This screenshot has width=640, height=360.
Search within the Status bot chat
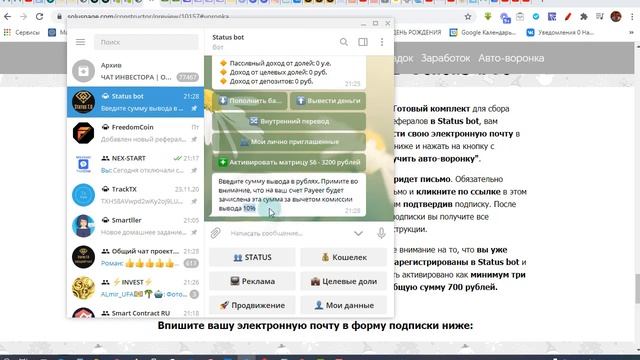(x=344, y=42)
